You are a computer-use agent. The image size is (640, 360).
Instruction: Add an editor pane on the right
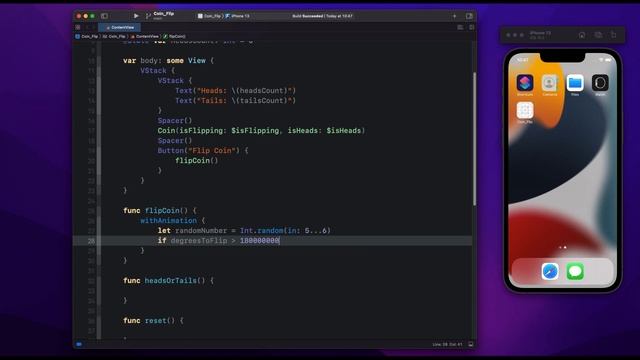(x=471, y=27)
